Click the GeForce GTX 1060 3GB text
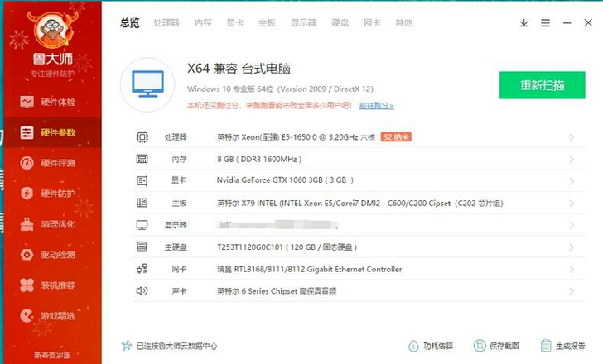The width and height of the screenshot is (603, 364). 285,180
